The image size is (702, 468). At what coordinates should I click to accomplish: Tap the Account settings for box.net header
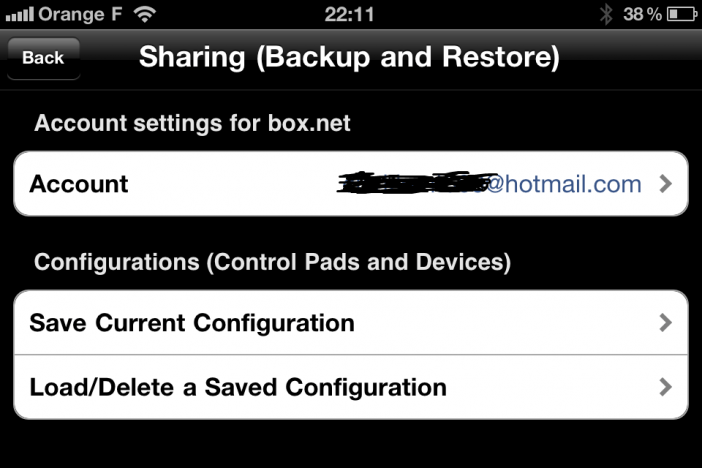[192, 123]
